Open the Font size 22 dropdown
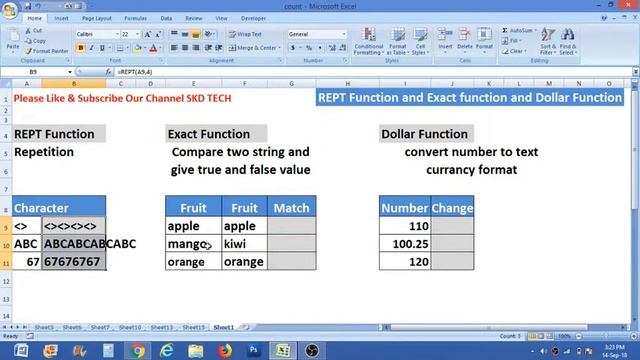Image resolution: width=640 pixels, height=360 pixels. pyautogui.click(x=137, y=35)
